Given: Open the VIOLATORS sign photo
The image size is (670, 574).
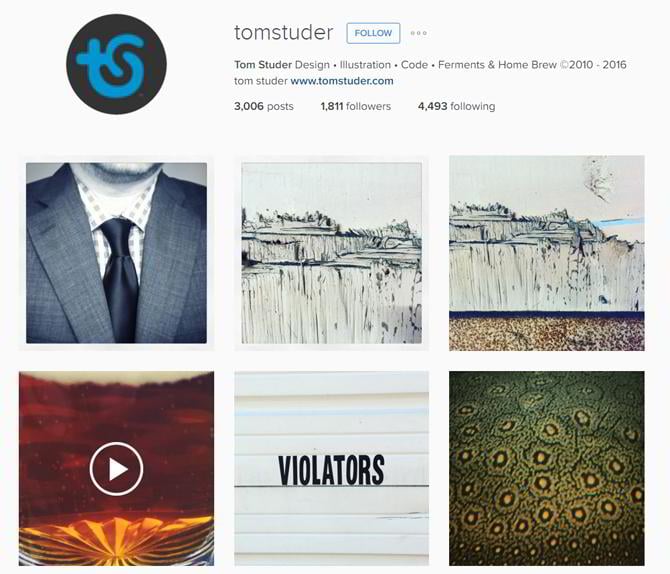Looking at the screenshot, I should [332, 468].
